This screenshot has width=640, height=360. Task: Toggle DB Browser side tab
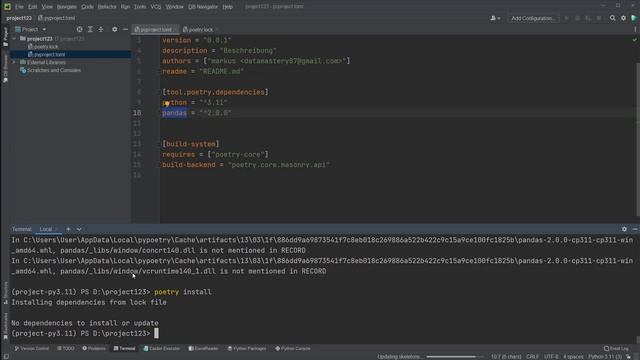pyautogui.click(x=5, y=69)
